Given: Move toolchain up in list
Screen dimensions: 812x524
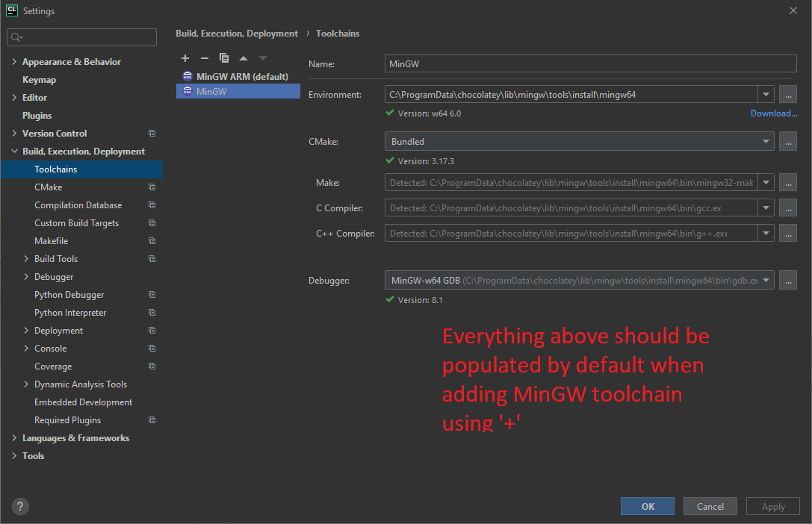Looking at the screenshot, I should (244, 58).
